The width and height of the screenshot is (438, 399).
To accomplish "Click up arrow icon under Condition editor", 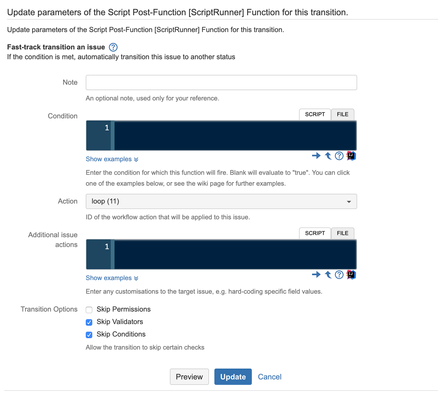I will (328, 156).
